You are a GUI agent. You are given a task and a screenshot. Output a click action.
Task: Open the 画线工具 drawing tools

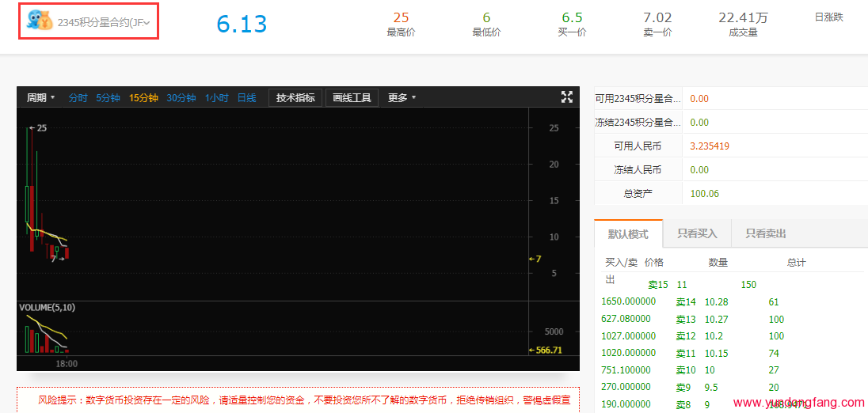click(x=352, y=98)
